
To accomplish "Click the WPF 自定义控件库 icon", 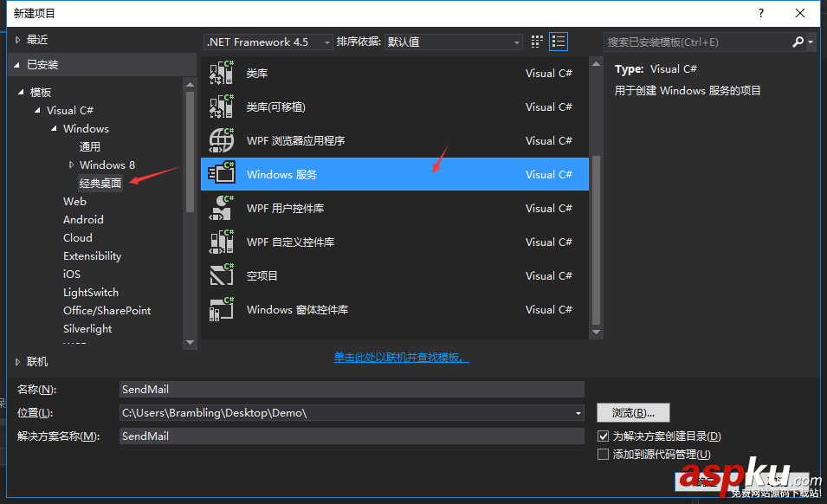I will pos(222,242).
